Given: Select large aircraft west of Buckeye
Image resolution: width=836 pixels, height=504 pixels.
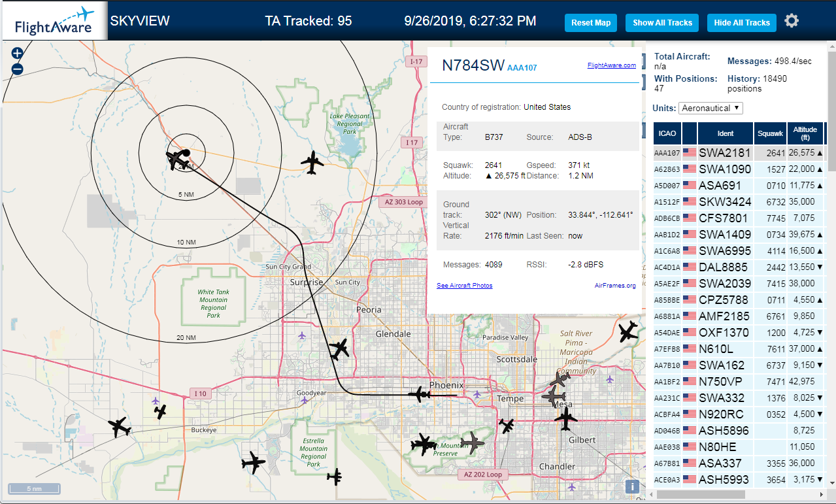Looking at the screenshot, I should [x=120, y=427].
